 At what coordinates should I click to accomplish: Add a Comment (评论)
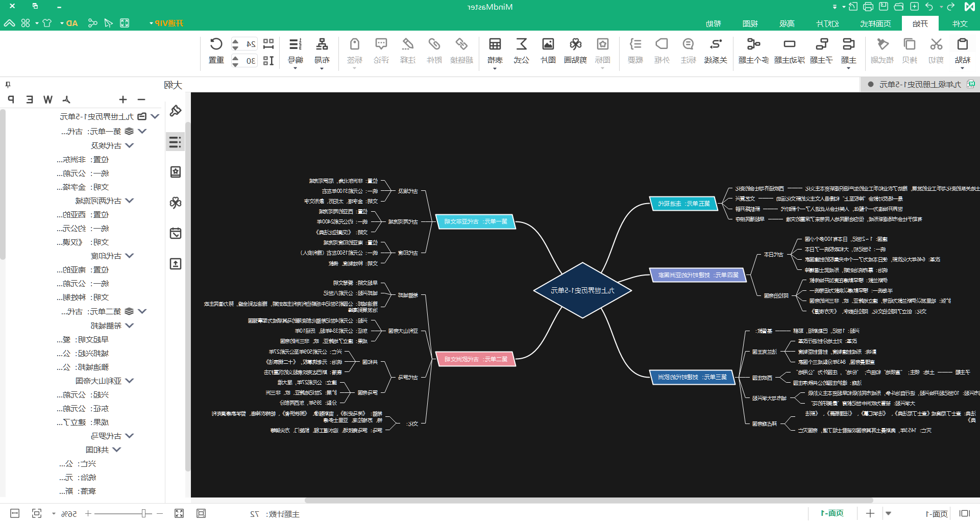click(x=381, y=51)
